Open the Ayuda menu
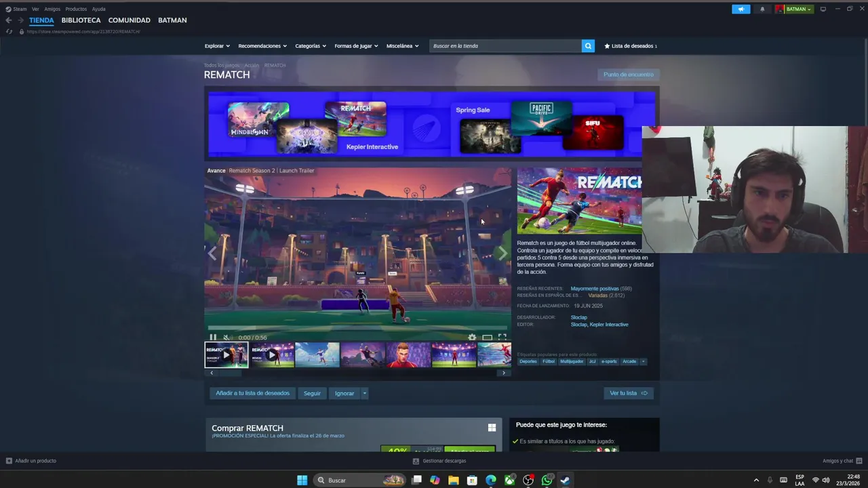 (x=98, y=9)
